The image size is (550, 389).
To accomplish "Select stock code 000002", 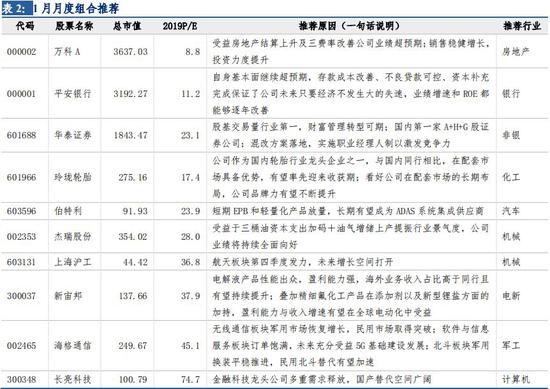I will 21,52.
